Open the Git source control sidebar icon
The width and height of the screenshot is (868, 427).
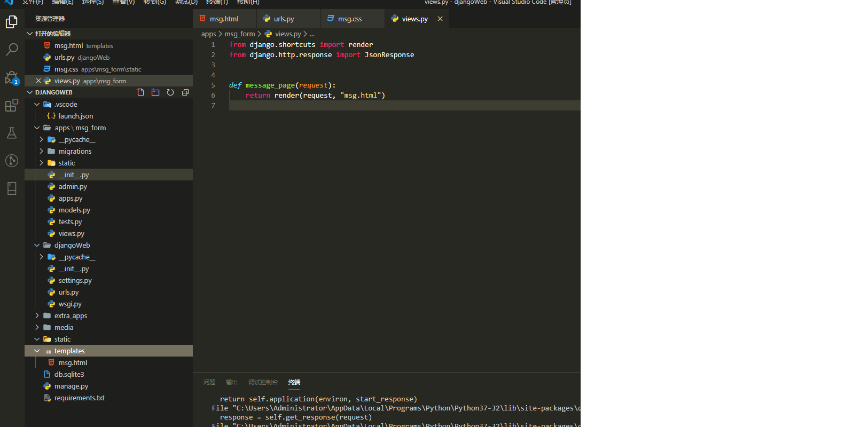(x=12, y=161)
